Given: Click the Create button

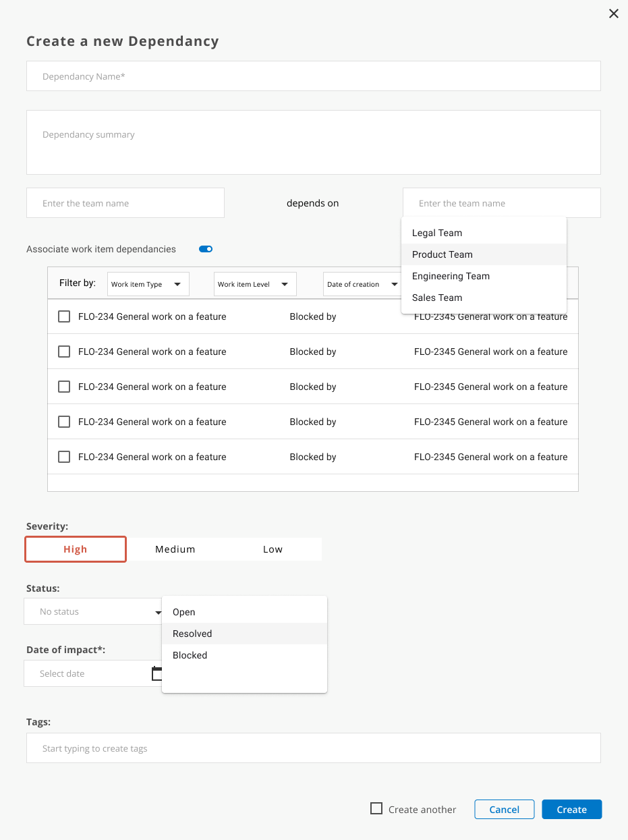Looking at the screenshot, I should pyautogui.click(x=571, y=809).
